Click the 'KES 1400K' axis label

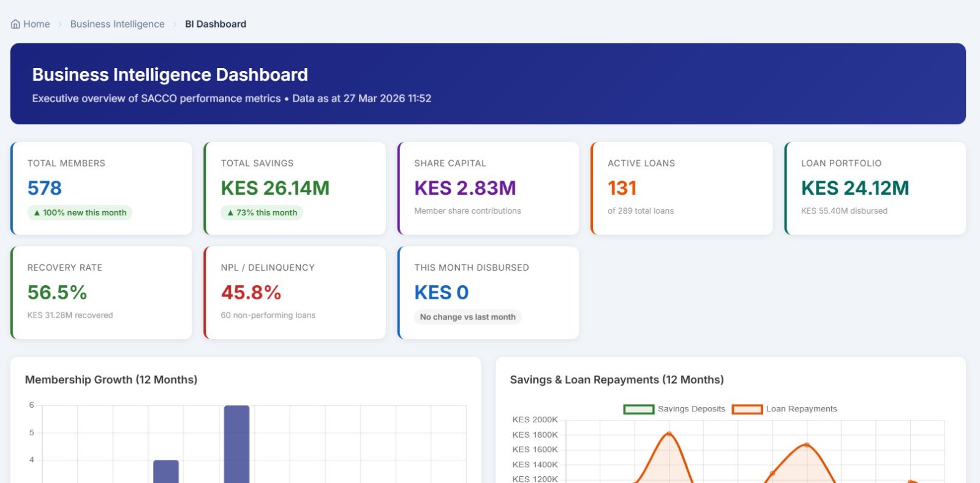[x=535, y=465]
